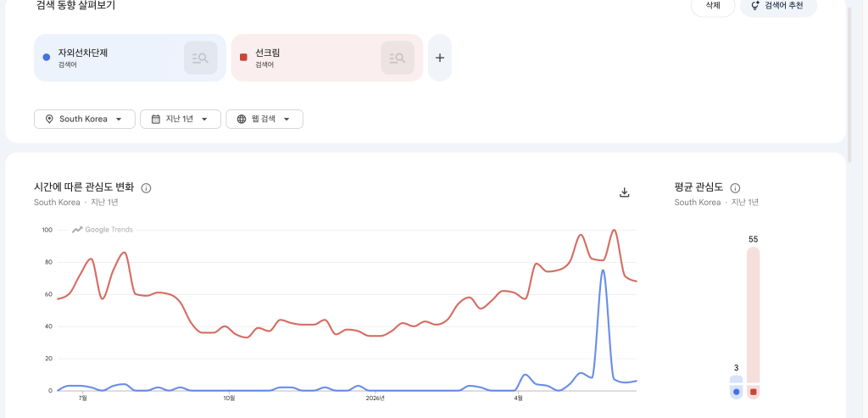The height and width of the screenshot is (418, 868).
Task: Click the red 선크림 average interest bar
Action: (x=754, y=315)
